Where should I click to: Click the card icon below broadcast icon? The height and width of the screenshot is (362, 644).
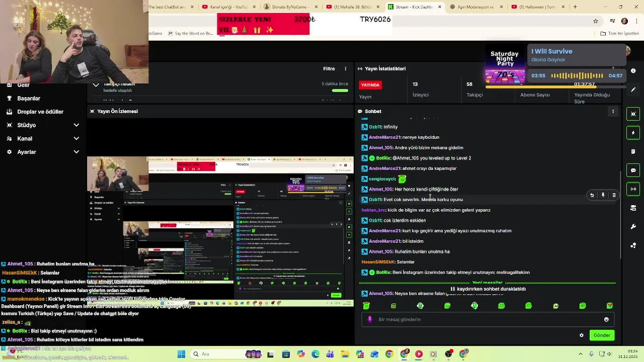(633, 208)
